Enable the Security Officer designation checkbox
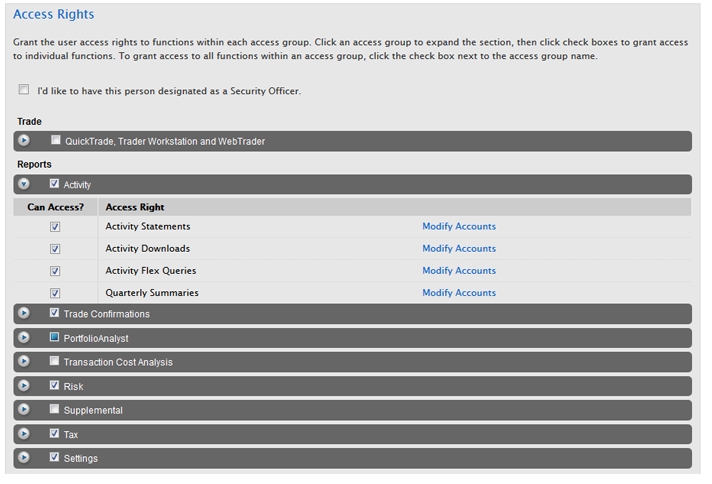Viewport: 712px width, 484px height. 24,90
